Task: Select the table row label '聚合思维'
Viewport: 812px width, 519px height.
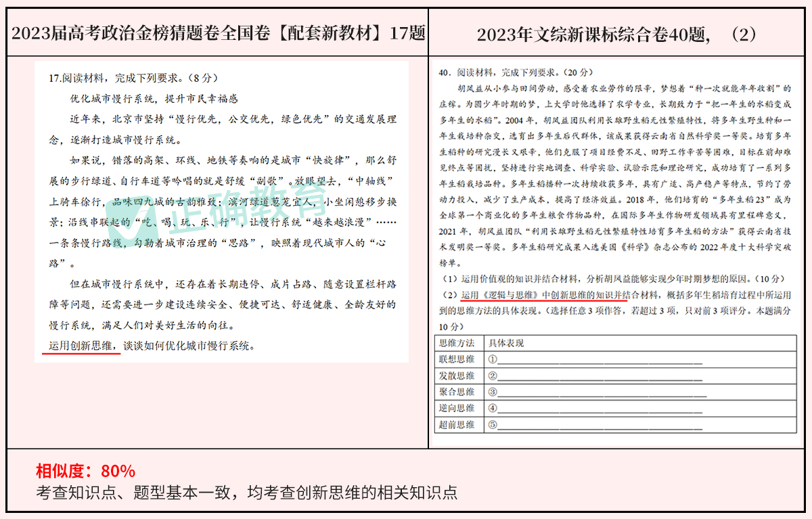Action: (x=457, y=392)
